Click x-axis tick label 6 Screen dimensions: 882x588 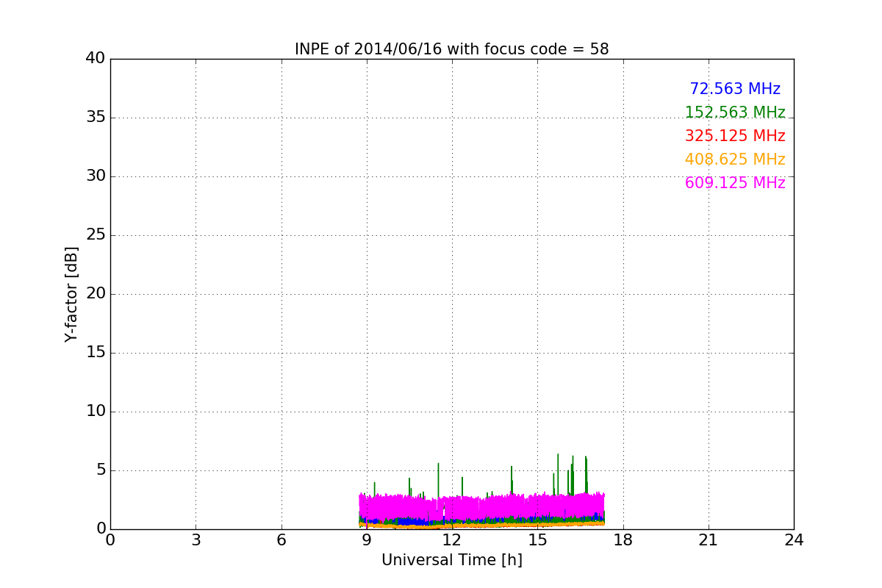281,540
